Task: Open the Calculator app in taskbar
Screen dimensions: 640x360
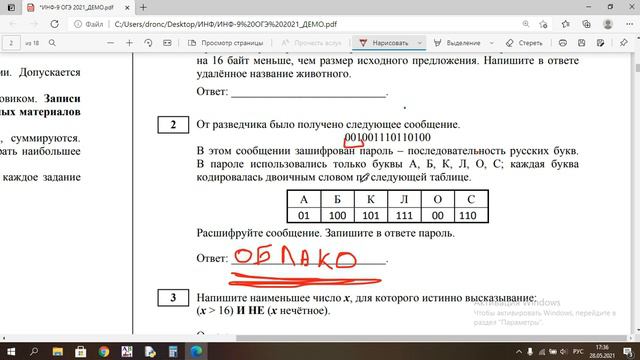Action: point(173,351)
